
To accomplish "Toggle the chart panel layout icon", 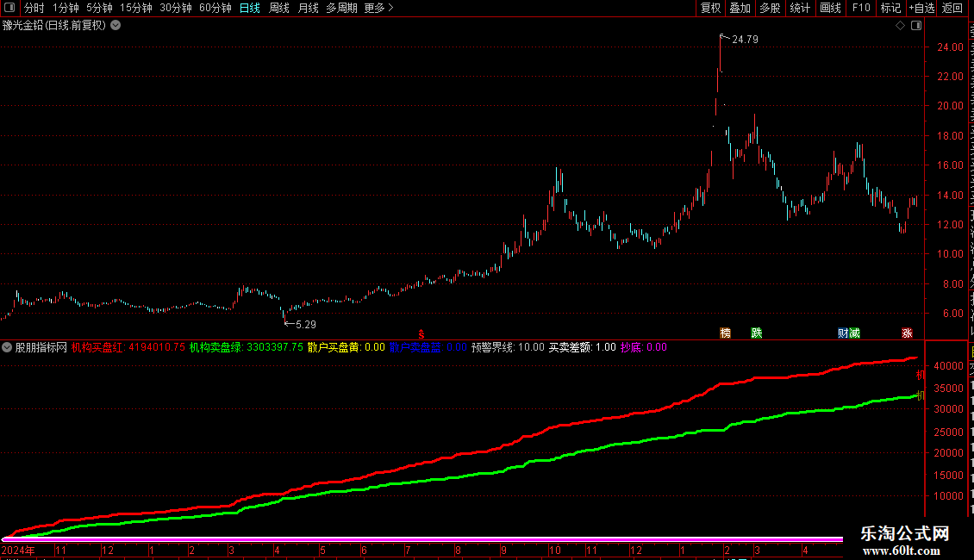I will click(916, 26).
